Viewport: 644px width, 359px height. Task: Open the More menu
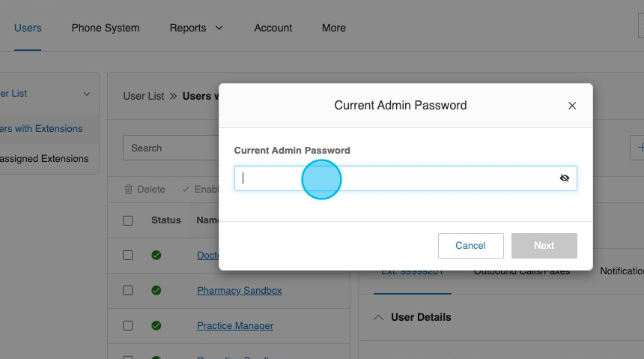(334, 28)
